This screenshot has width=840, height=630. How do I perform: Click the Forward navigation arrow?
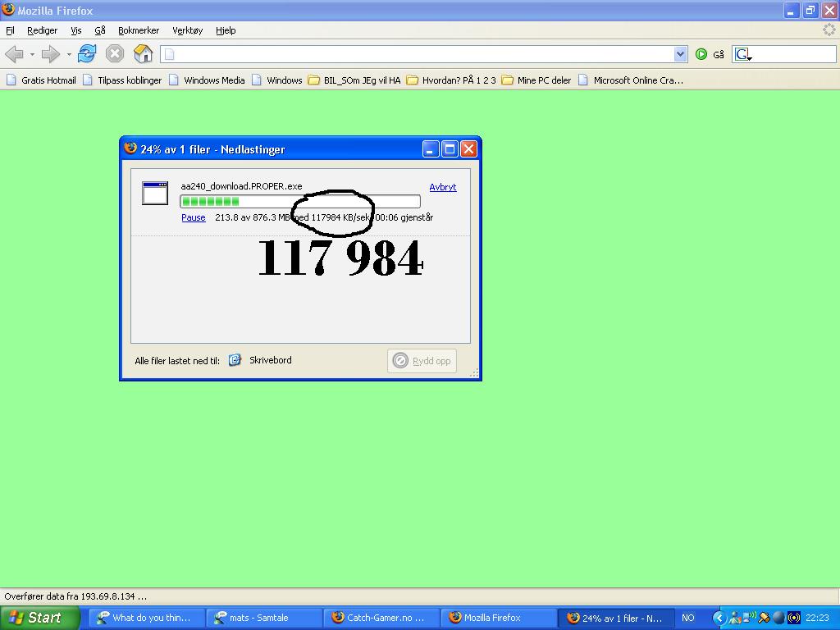point(51,54)
